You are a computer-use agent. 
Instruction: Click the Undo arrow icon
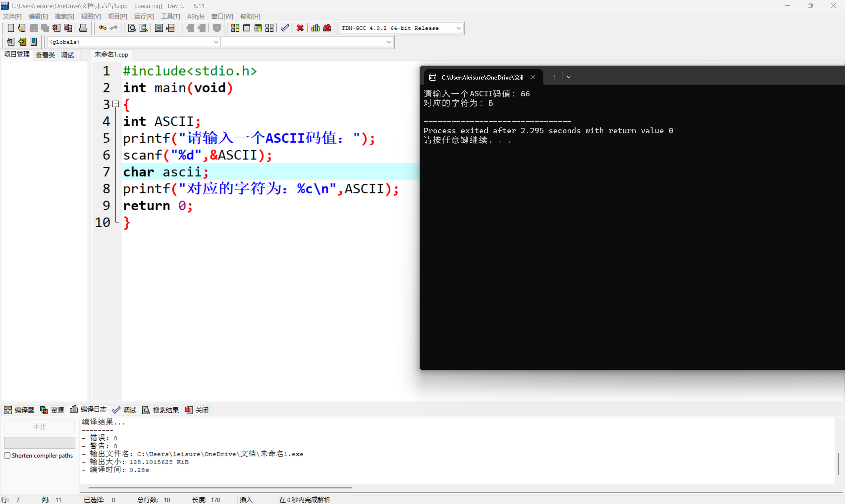pos(102,28)
